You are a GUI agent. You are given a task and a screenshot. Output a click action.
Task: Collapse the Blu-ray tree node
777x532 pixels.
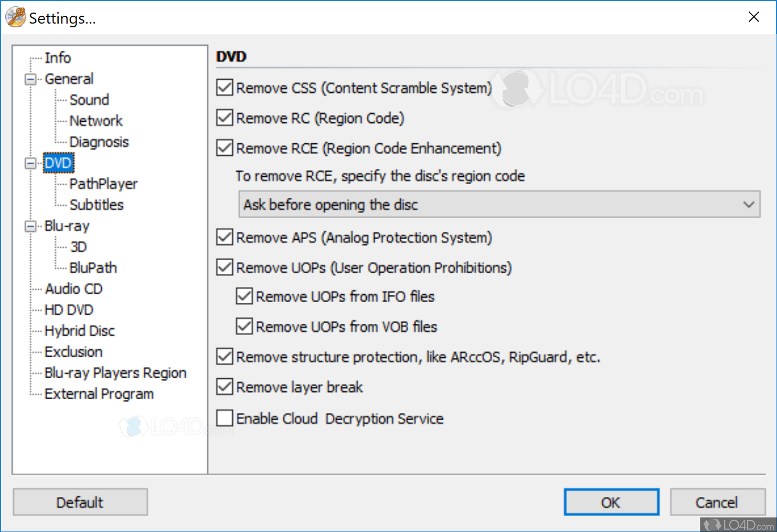tap(30, 226)
